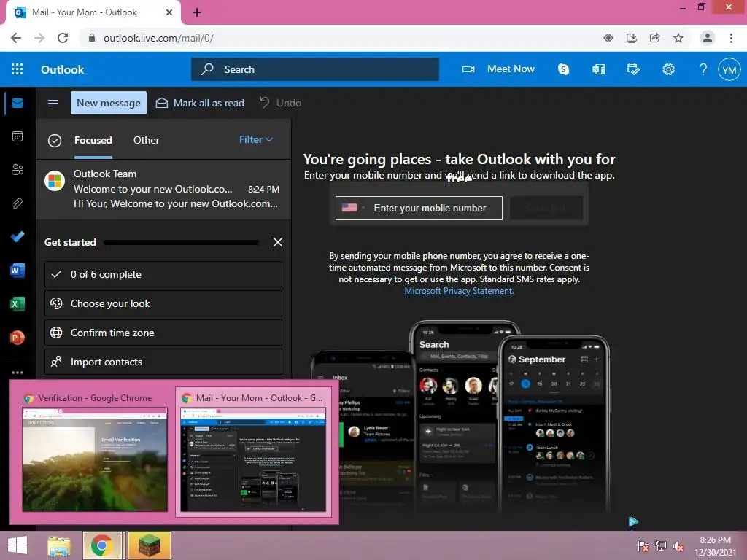Click the Meet Now camera icon
This screenshot has height=560, width=747.
pos(468,69)
